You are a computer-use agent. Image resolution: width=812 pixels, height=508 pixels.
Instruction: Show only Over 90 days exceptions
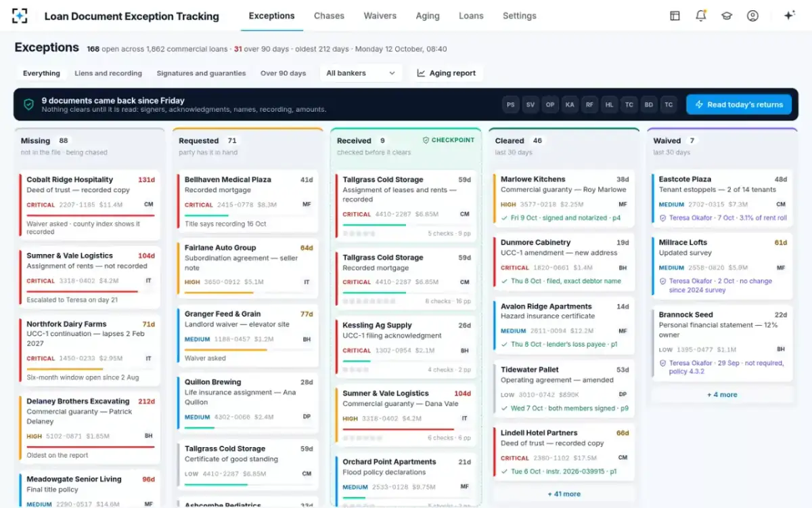283,73
